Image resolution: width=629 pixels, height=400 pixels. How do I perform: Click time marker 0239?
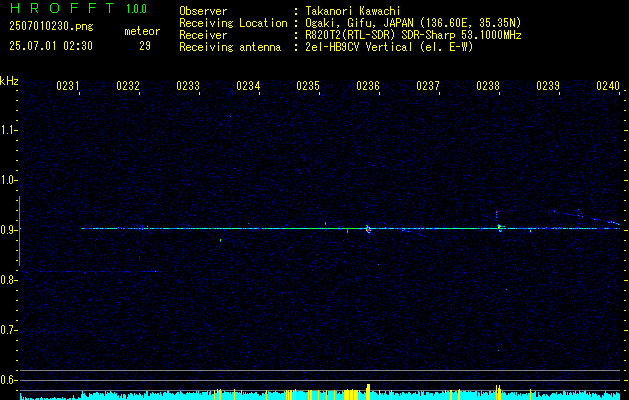548,86
